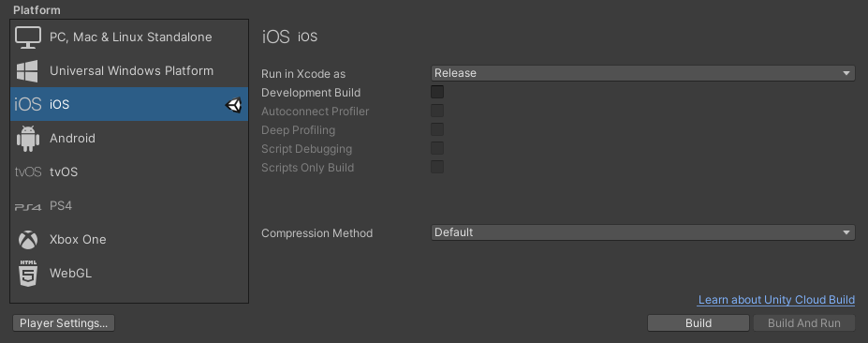Click the PC monitor platform icon

coord(28,37)
